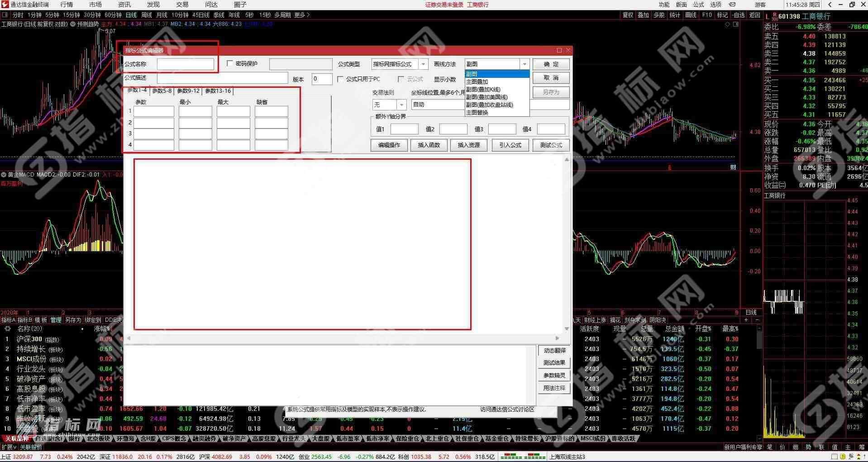
Task: Open the 公式 menu in the title bar
Action: coord(698,5)
